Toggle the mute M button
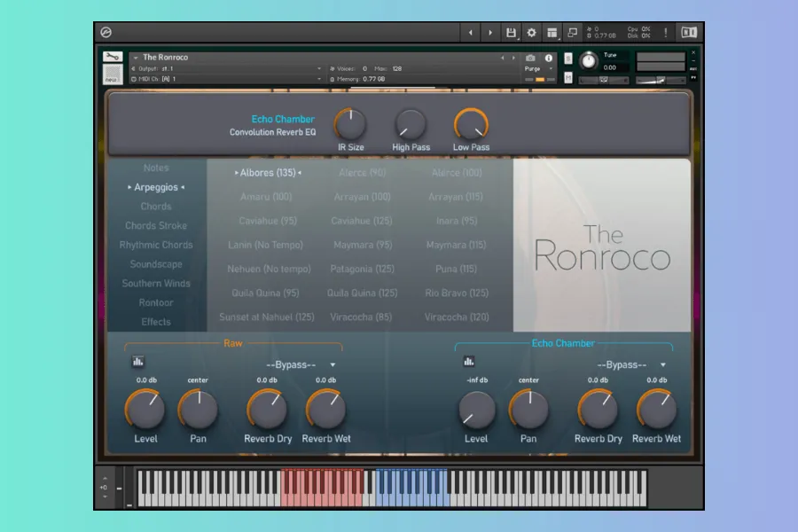798x532 pixels. [568, 78]
